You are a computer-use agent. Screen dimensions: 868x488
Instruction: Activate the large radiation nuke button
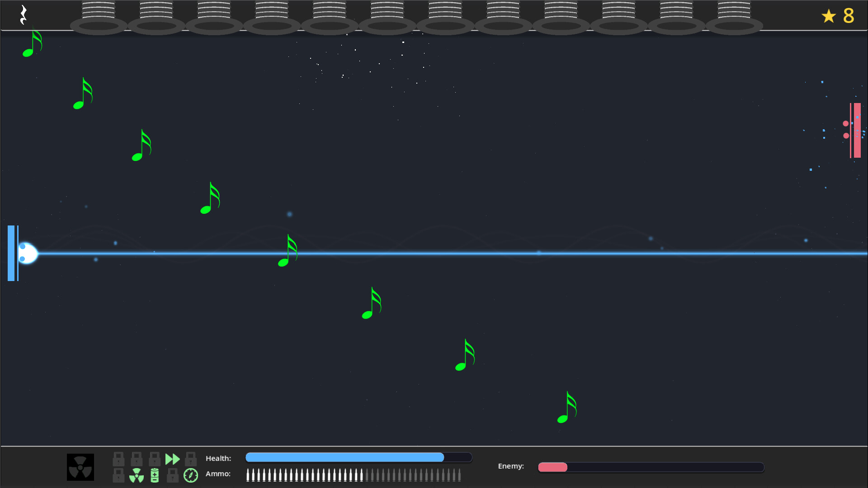click(x=80, y=467)
